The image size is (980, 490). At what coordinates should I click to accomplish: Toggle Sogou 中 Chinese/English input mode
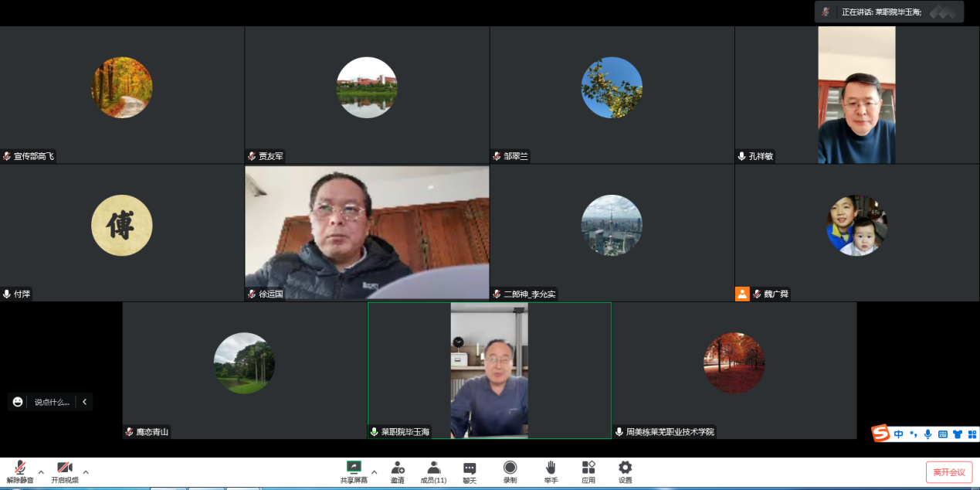[899, 434]
